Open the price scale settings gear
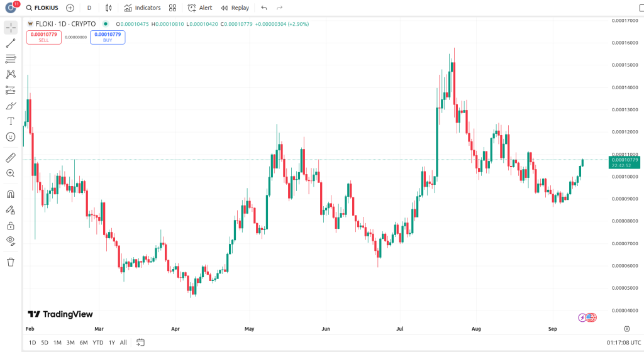The width and height of the screenshot is (644, 352). pos(627,329)
